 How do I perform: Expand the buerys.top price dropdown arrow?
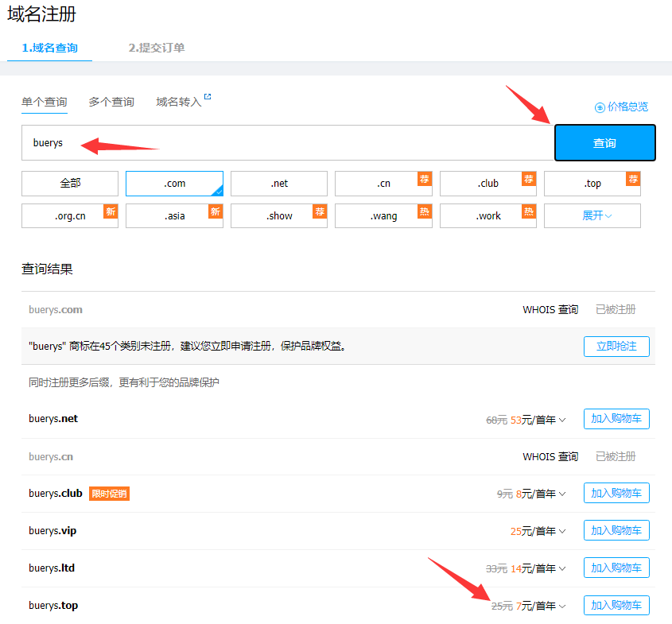(x=562, y=607)
